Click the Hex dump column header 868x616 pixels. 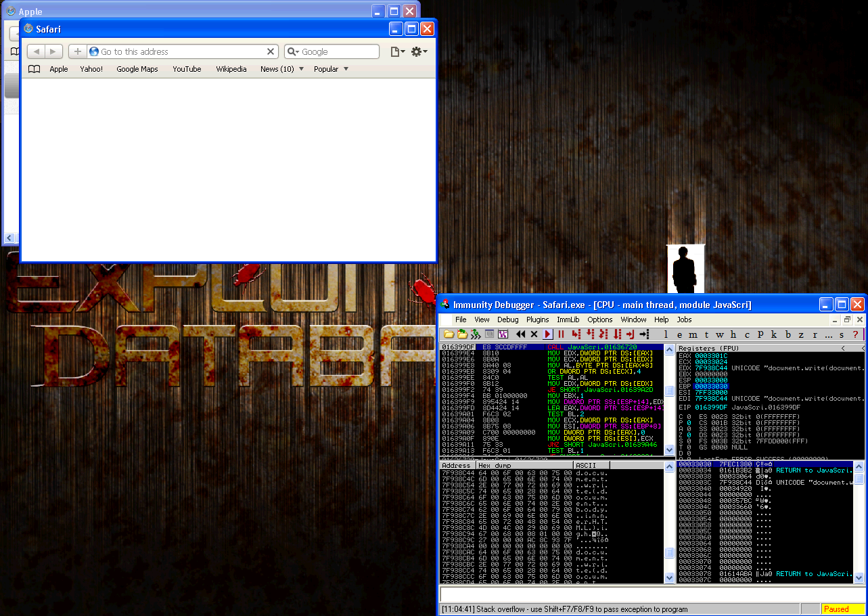524,466
